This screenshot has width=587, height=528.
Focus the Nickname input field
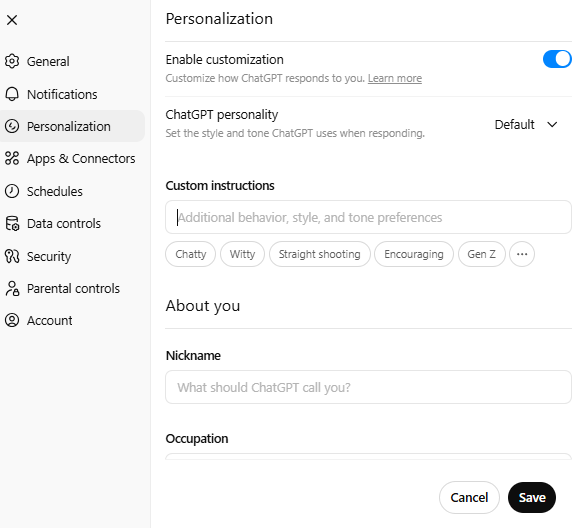coord(368,387)
